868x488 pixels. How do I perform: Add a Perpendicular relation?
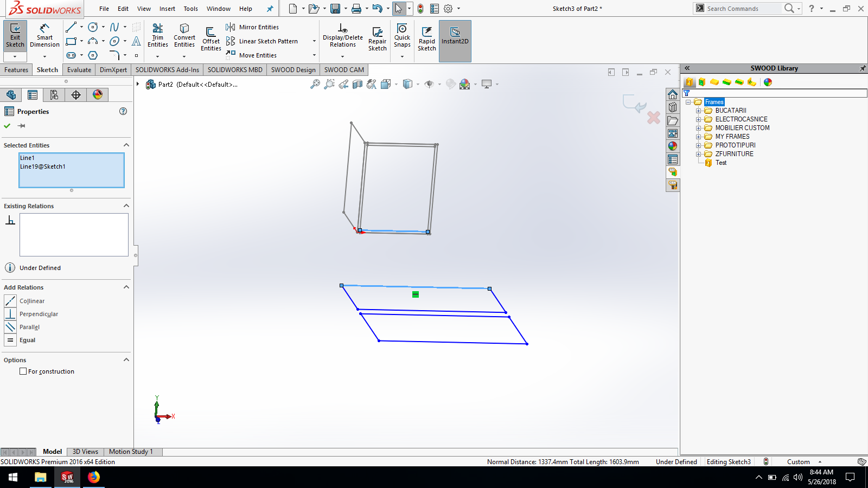click(31, 314)
